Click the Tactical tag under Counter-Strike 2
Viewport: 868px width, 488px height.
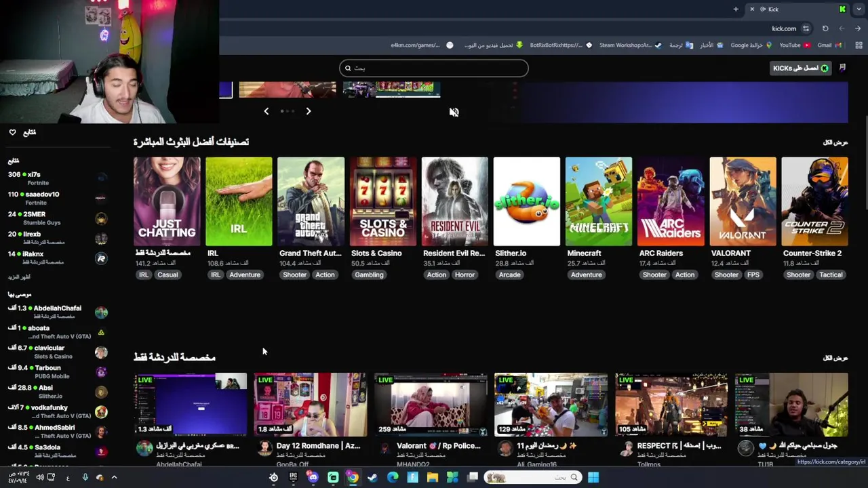point(831,274)
